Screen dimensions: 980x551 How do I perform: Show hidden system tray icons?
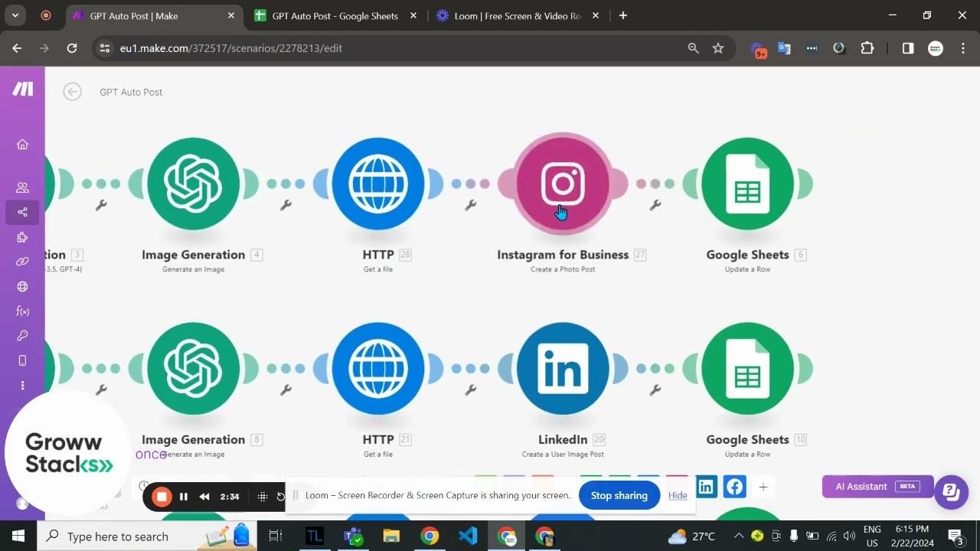pyautogui.click(x=739, y=536)
